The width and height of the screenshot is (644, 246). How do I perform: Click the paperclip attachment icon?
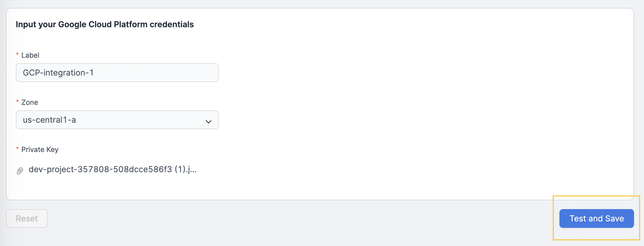click(x=20, y=171)
